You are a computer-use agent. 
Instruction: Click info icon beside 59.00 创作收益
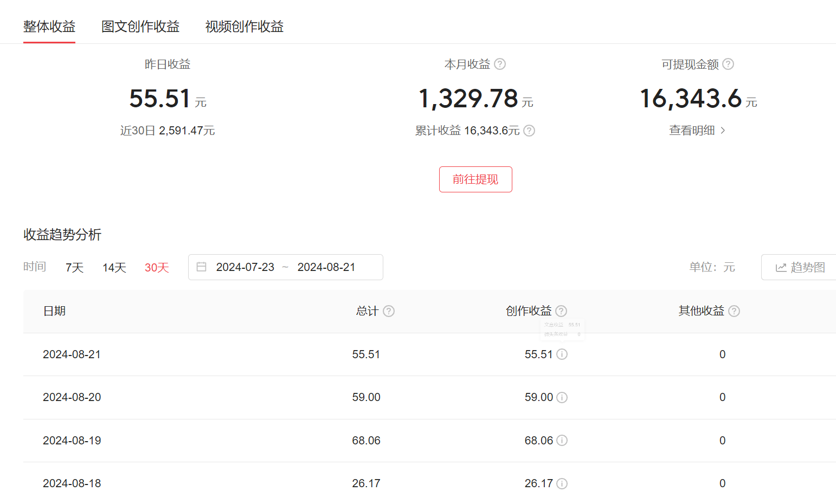pos(562,397)
